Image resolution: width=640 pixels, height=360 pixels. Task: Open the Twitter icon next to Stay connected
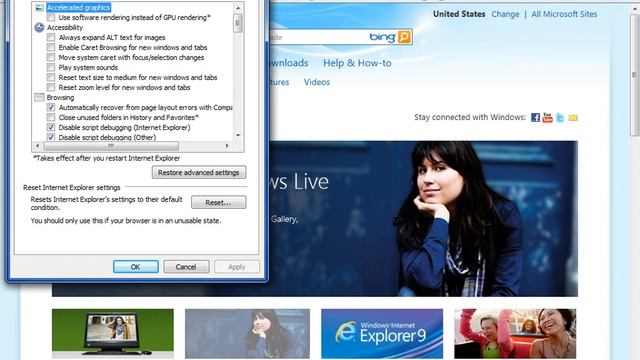click(x=560, y=118)
